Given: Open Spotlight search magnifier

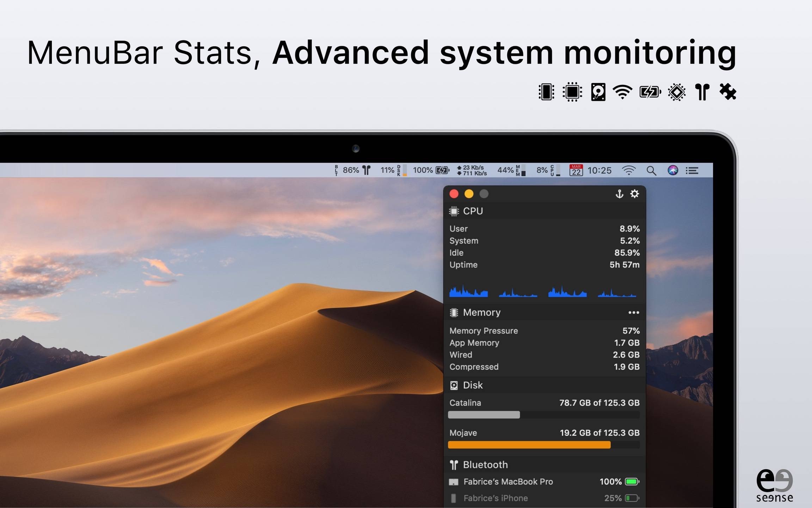Looking at the screenshot, I should [651, 171].
